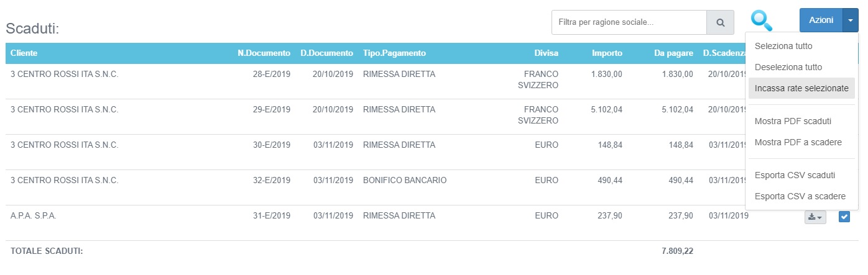Click the N.Documento column header
Viewport: 868px width, 275px height.
264,53
